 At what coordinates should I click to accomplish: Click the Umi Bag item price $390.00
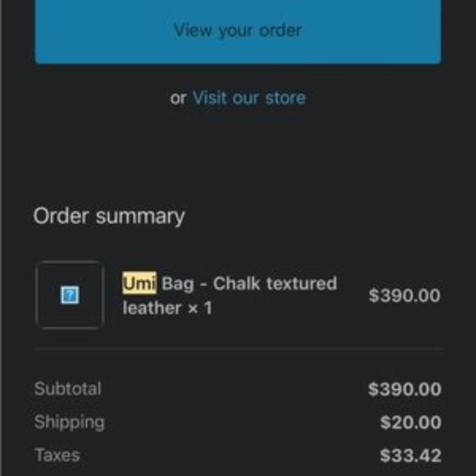coord(404,296)
